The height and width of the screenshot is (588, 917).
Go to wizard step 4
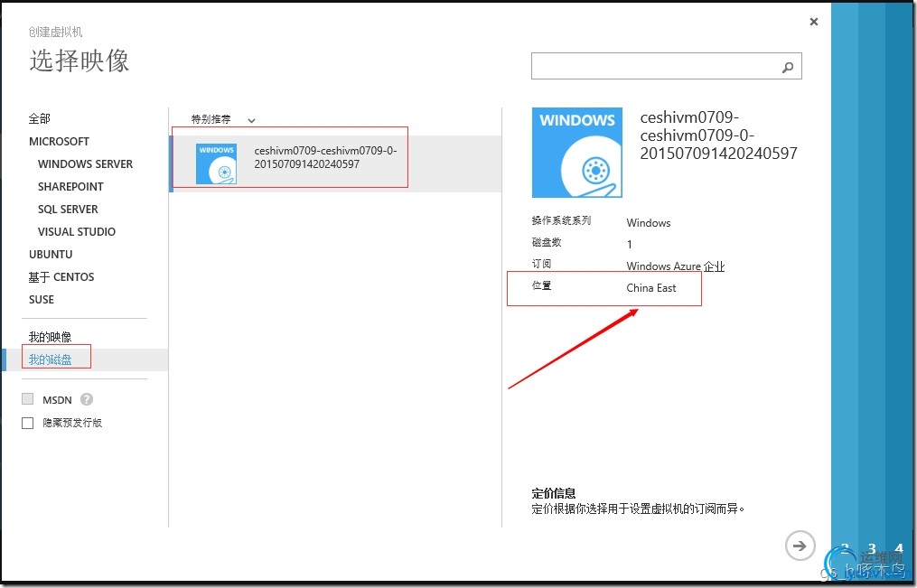tap(899, 549)
